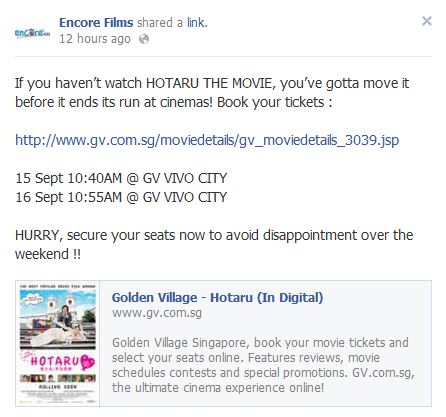
Task: Click the Hotaru movie poster thumbnail
Action: tap(58, 343)
